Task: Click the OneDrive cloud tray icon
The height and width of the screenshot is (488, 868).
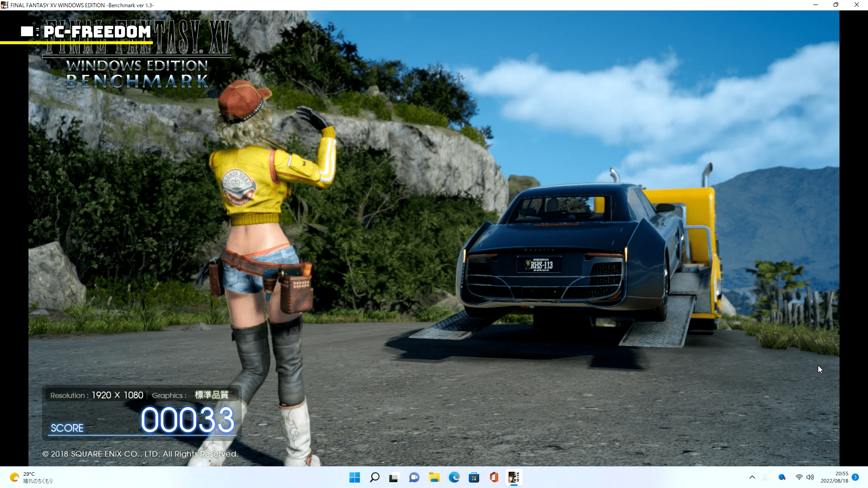Action: coord(782,477)
